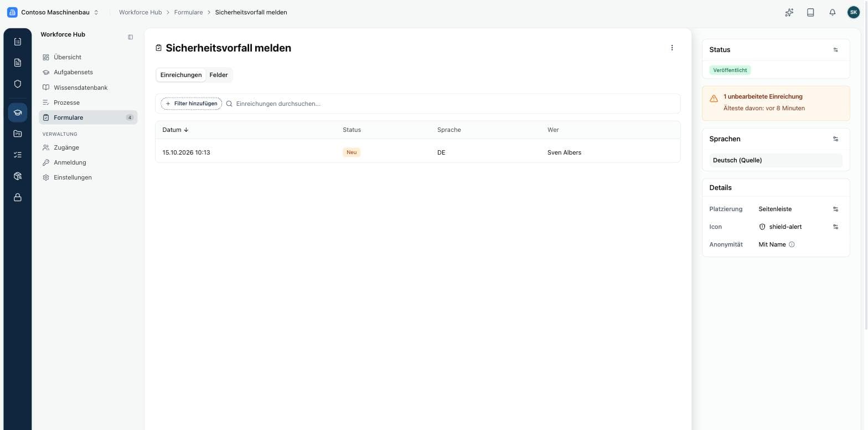
Task: Open Einstellungen under Verwaltung
Action: (x=88, y=177)
